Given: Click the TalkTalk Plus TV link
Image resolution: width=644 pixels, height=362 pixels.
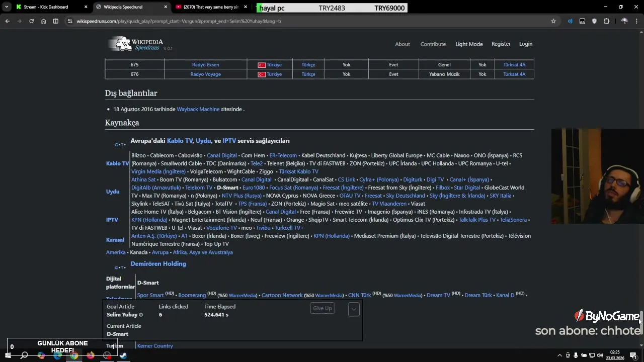Looking at the screenshot, I should [x=477, y=220].
